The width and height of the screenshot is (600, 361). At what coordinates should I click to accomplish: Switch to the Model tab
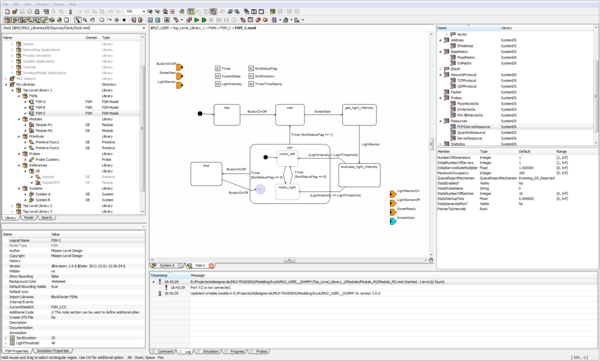coord(28,218)
